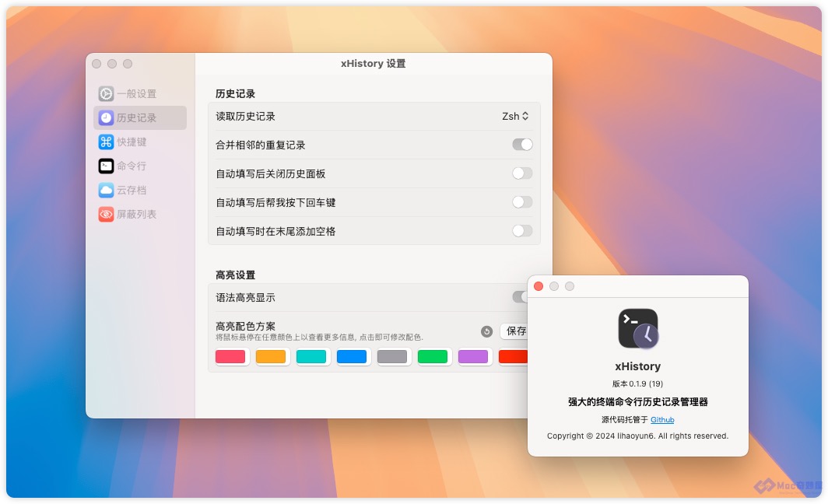The width and height of the screenshot is (828, 504).
Task: Select 屏蔽列表 in the sidebar
Action: [140, 214]
